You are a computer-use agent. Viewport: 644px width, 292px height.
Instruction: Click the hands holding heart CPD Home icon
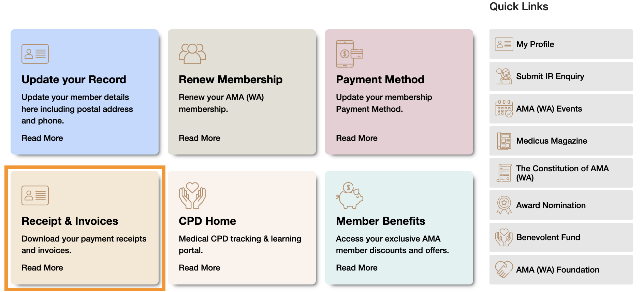[x=192, y=195]
